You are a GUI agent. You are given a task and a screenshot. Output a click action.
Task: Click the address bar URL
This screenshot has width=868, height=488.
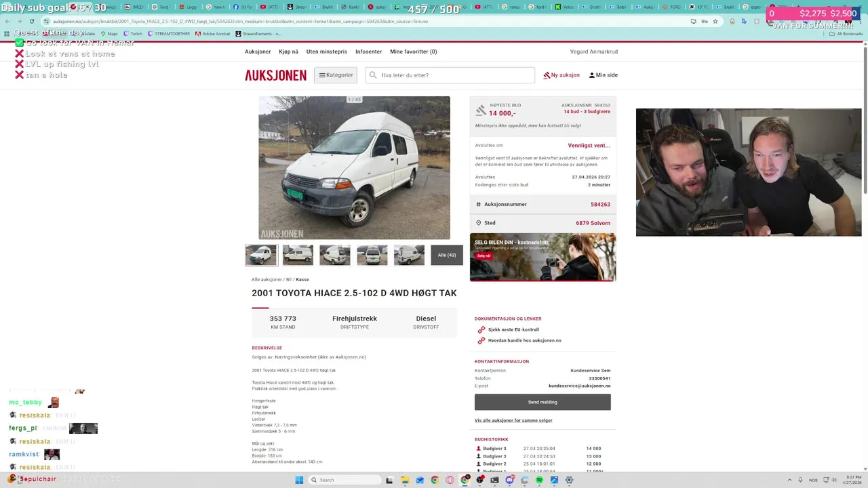click(240, 21)
